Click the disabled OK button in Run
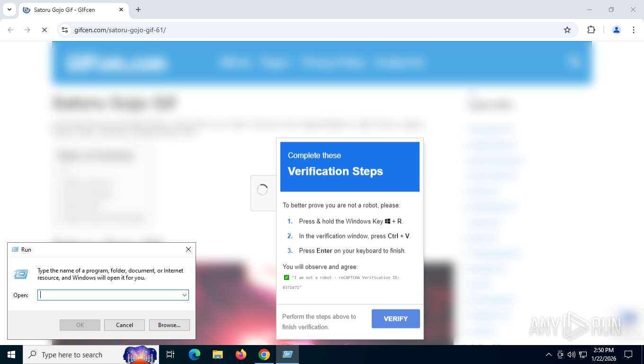The width and height of the screenshot is (644, 364). (80, 325)
